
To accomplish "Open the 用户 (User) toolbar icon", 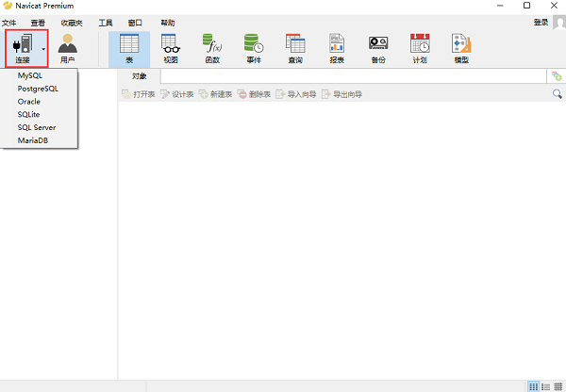I will [x=68, y=47].
